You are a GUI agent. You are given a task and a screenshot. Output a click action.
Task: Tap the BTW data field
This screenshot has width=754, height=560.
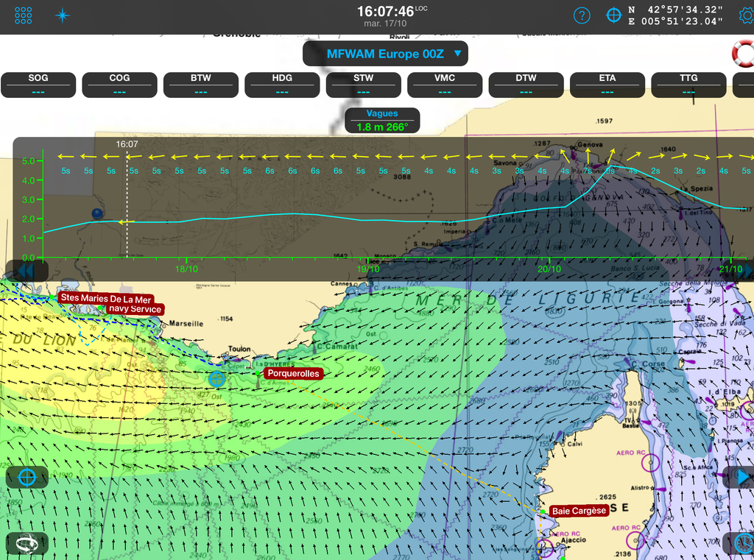(x=200, y=85)
